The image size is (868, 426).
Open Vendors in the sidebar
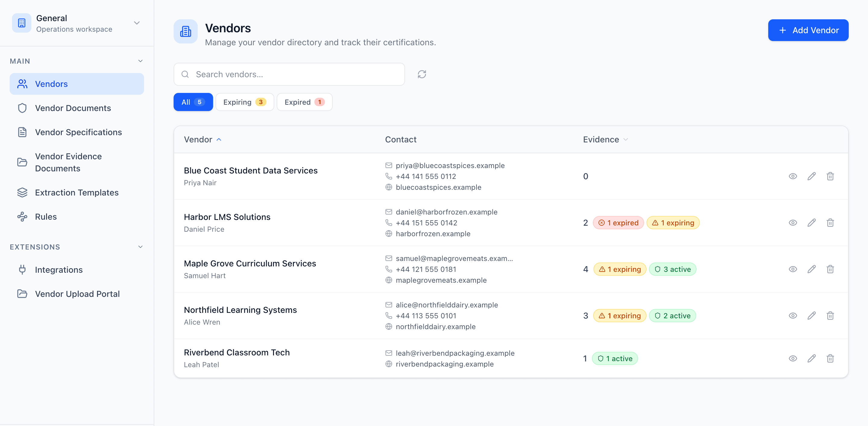click(x=77, y=84)
